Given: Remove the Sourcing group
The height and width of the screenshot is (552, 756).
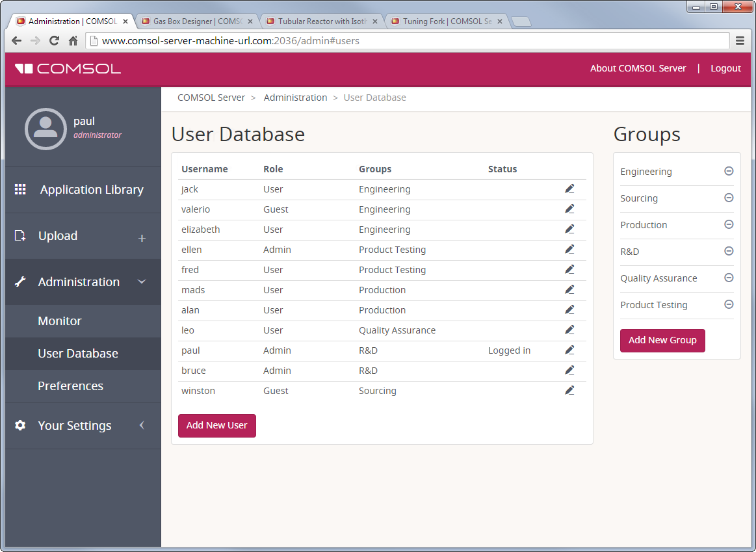Looking at the screenshot, I should click(x=729, y=198).
